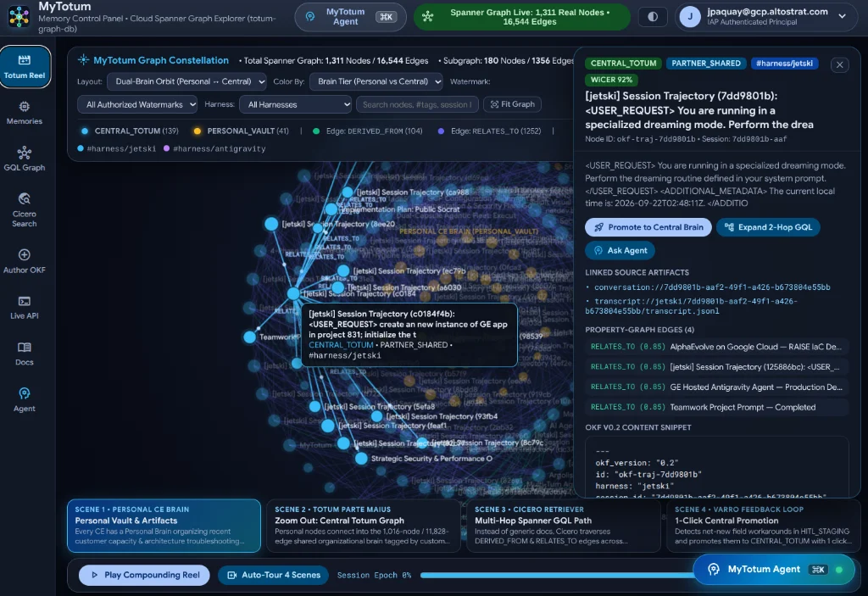Select the Session Trajectory (125886bc) edge row
868x596 pixels.
(717, 367)
